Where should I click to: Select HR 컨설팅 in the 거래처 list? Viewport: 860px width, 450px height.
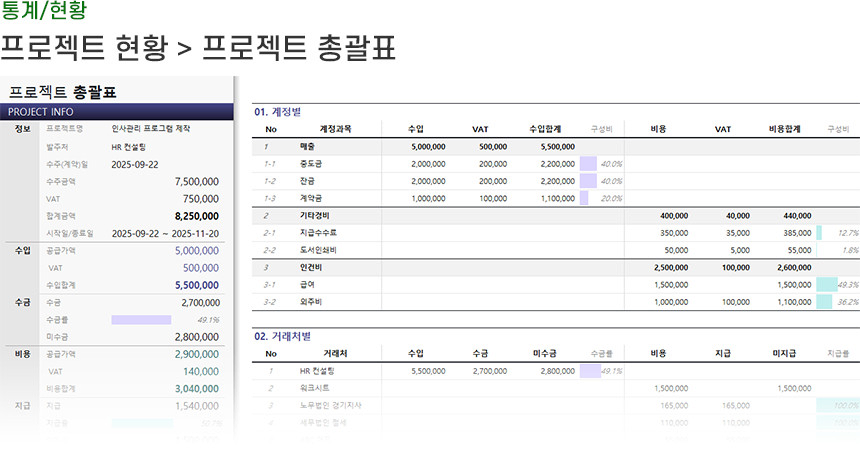[317, 371]
